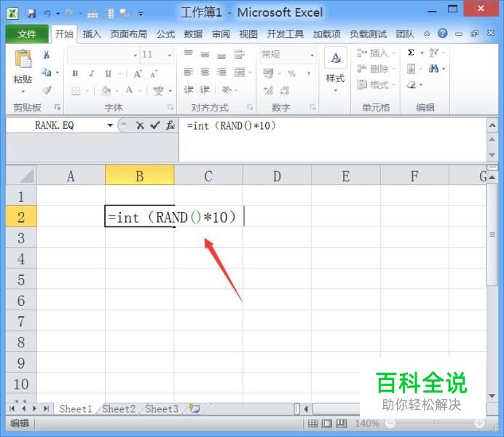This screenshot has width=504, height=437.
Task: Toggle Top Align
Action: tap(189, 53)
